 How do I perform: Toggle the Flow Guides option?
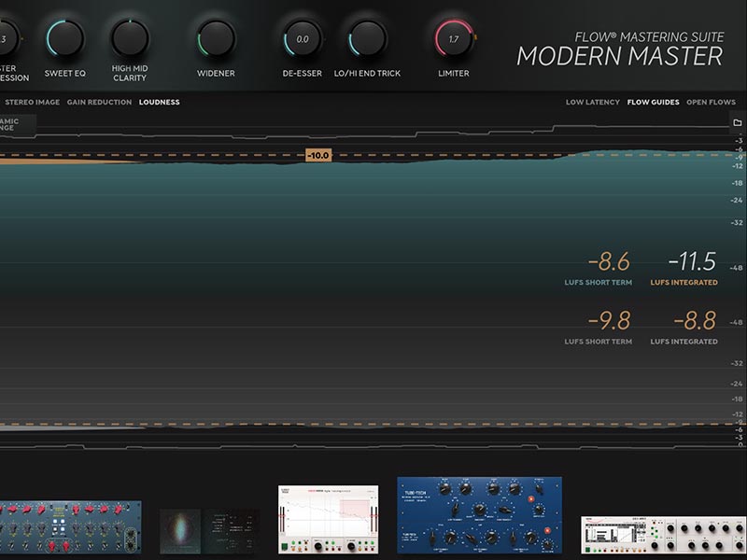click(651, 102)
